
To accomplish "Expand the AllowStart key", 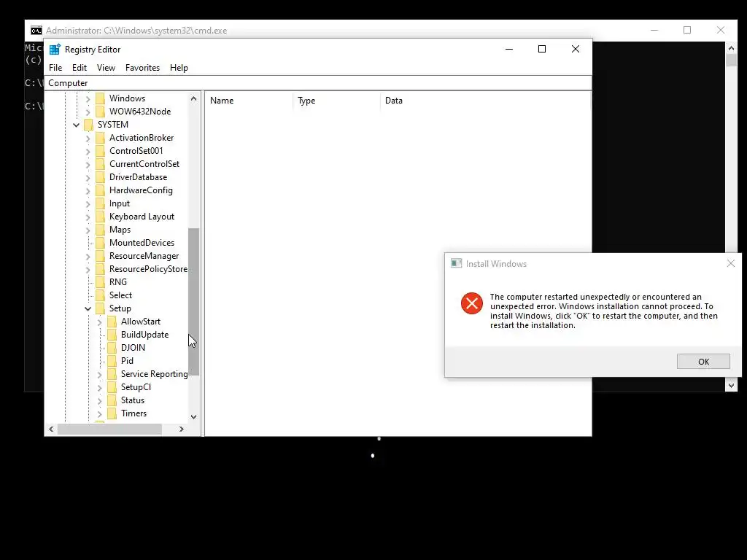I will 99,322.
